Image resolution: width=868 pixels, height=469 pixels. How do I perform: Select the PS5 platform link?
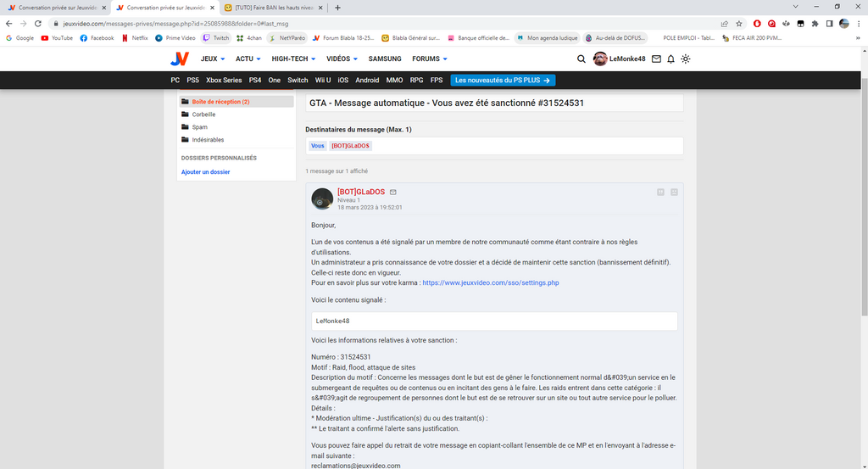(192, 81)
